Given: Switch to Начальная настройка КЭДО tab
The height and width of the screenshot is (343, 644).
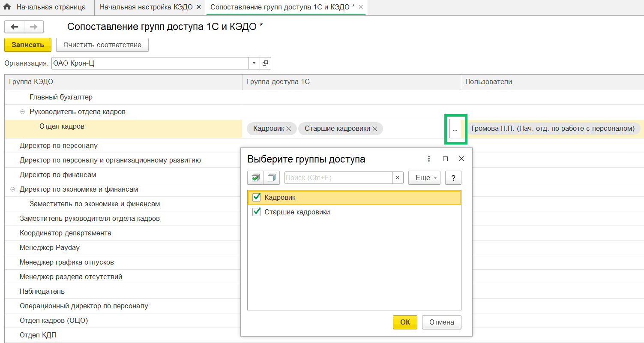Looking at the screenshot, I should point(146,7).
